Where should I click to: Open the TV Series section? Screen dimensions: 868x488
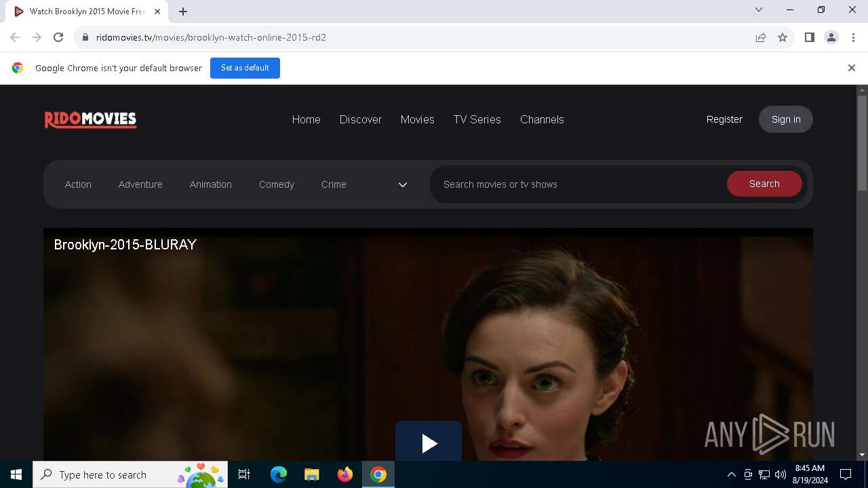click(477, 119)
